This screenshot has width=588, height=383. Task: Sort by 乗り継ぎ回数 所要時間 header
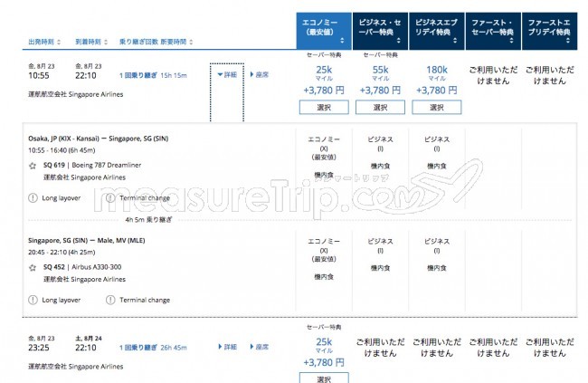click(x=156, y=42)
